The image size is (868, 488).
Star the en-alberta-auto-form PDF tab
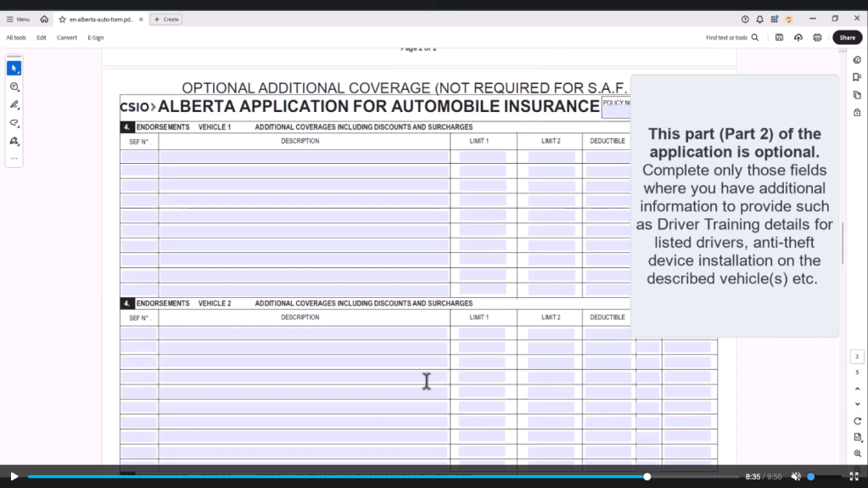[62, 19]
